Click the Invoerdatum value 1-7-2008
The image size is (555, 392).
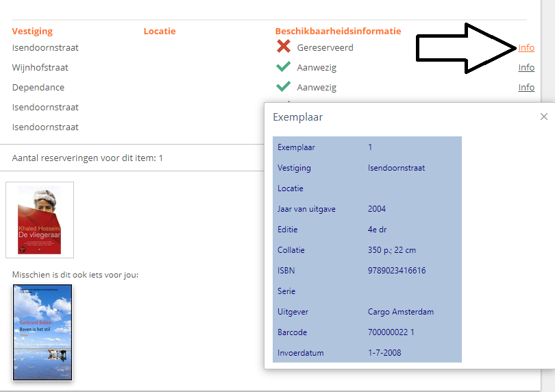coord(384,353)
